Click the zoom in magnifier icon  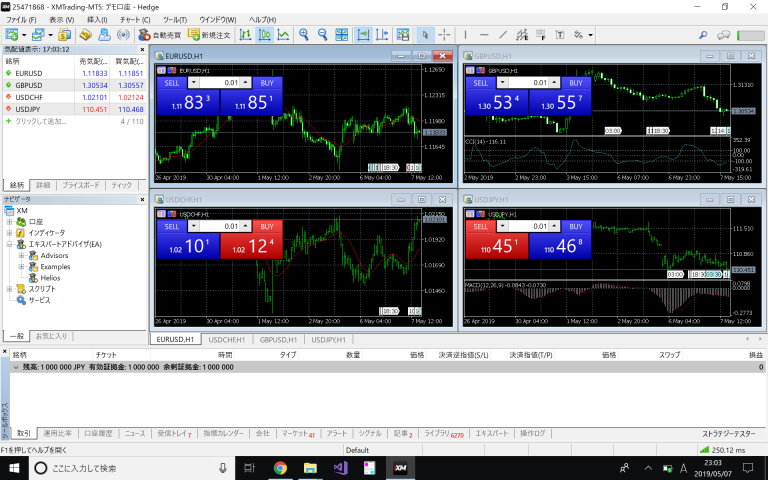(x=305, y=35)
